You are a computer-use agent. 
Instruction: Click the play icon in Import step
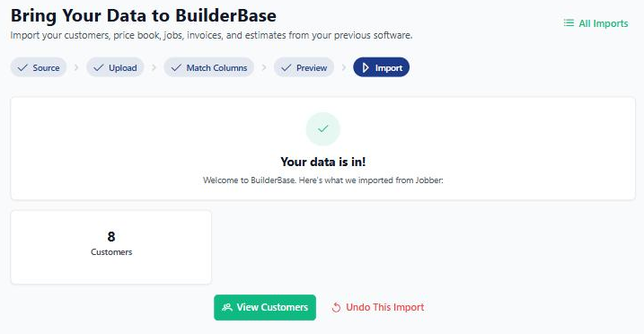[x=366, y=67]
